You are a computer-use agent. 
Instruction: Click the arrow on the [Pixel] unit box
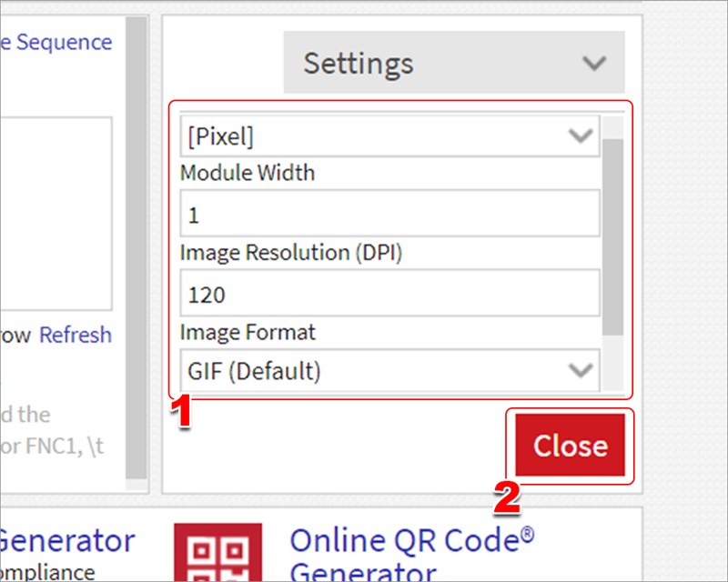(x=580, y=136)
